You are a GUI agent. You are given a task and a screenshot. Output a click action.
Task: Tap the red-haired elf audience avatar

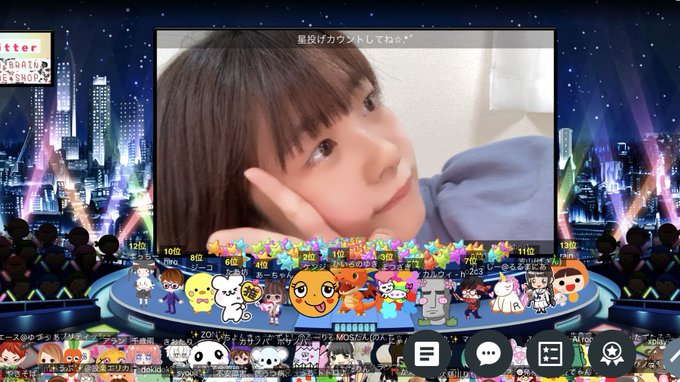pos(12,354)
